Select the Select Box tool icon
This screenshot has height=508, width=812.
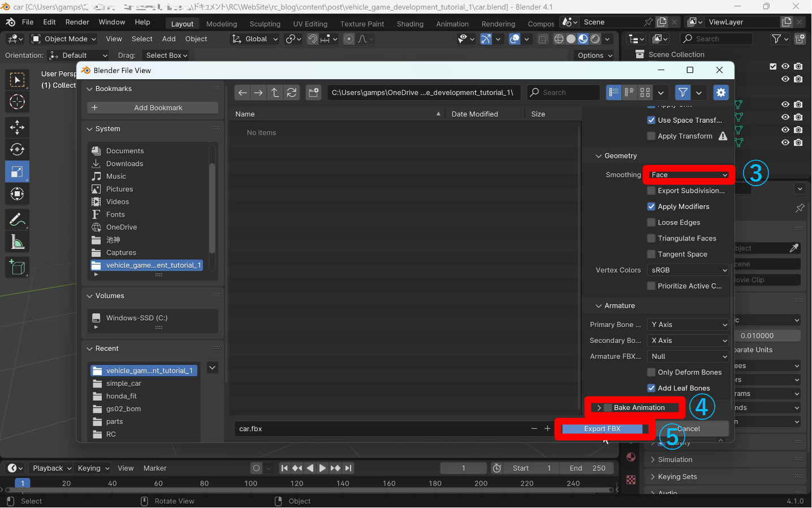point(17,80)
